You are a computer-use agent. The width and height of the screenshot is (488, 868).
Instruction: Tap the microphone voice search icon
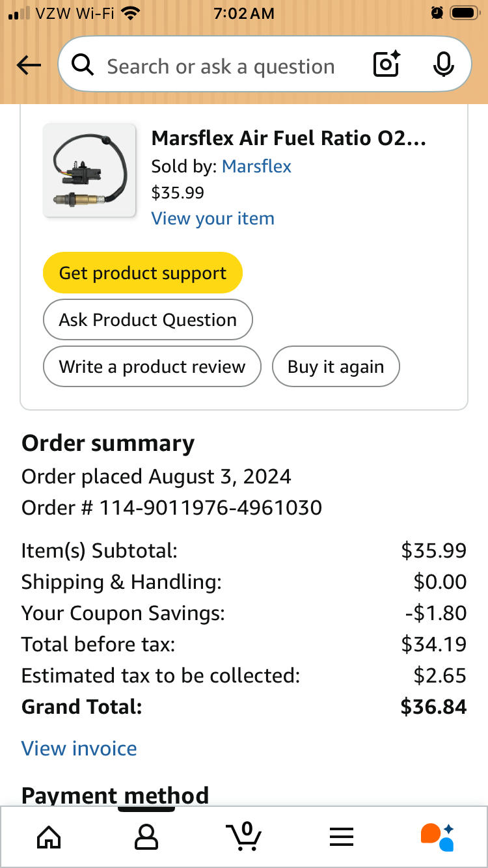coord(443,65)
